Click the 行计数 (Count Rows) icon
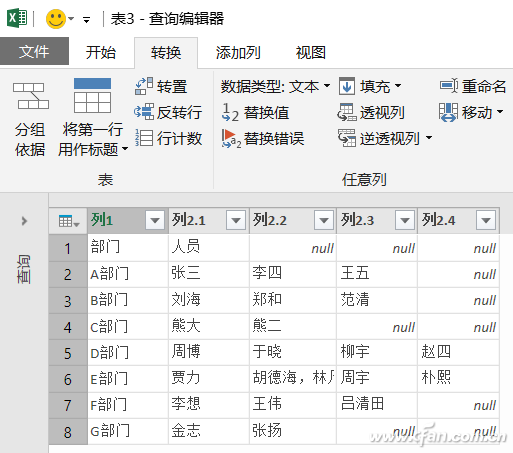Screen dimensions: 513x453 coord(144,138)
